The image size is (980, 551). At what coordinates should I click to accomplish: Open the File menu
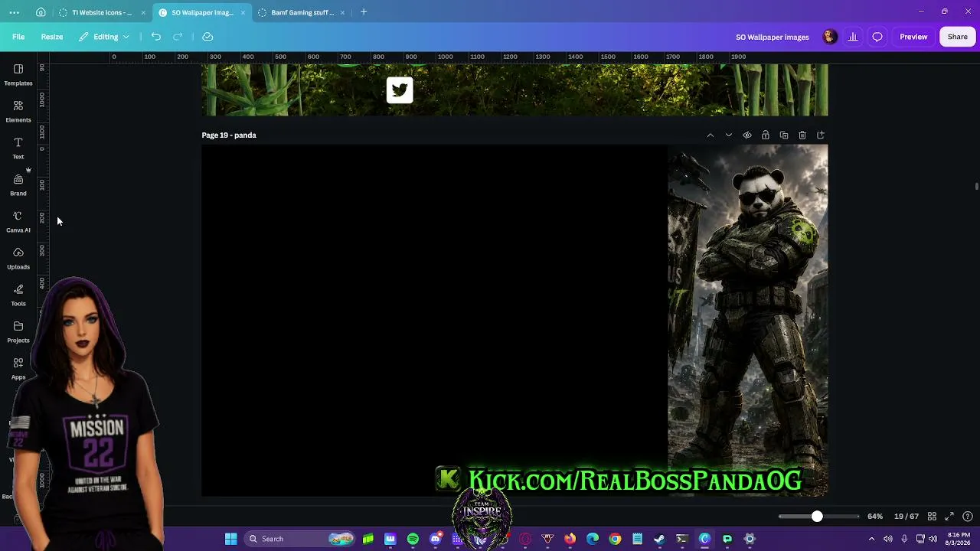point(18,37)
